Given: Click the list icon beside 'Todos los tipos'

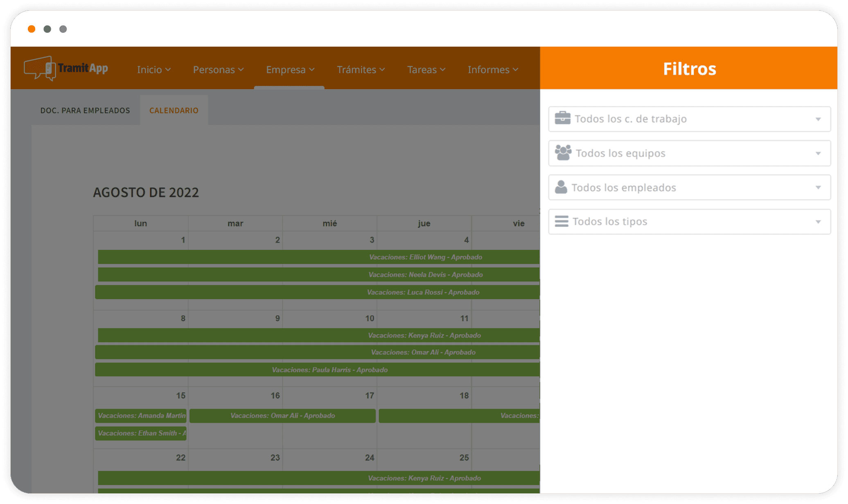Looking at the screenshot, I should tap(562, 221).
